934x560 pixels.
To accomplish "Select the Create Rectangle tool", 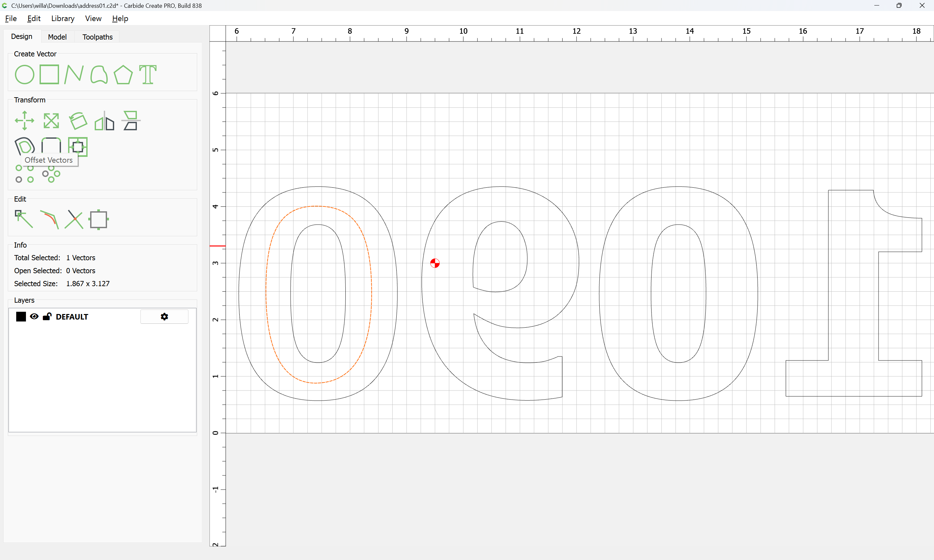I will [x=49, y=74].
